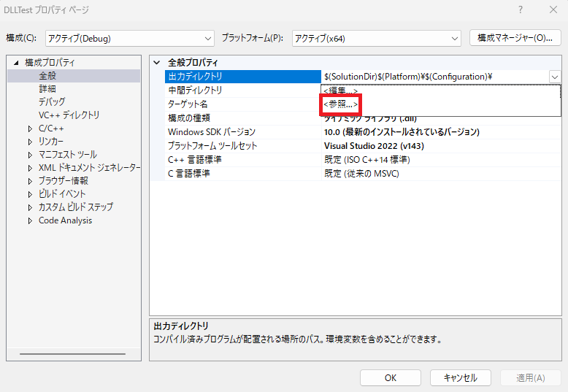The height and width of the screenshot is (392, 568).
Task: Expand the ビルド イベント node arrow
Action: pos(30,194)
